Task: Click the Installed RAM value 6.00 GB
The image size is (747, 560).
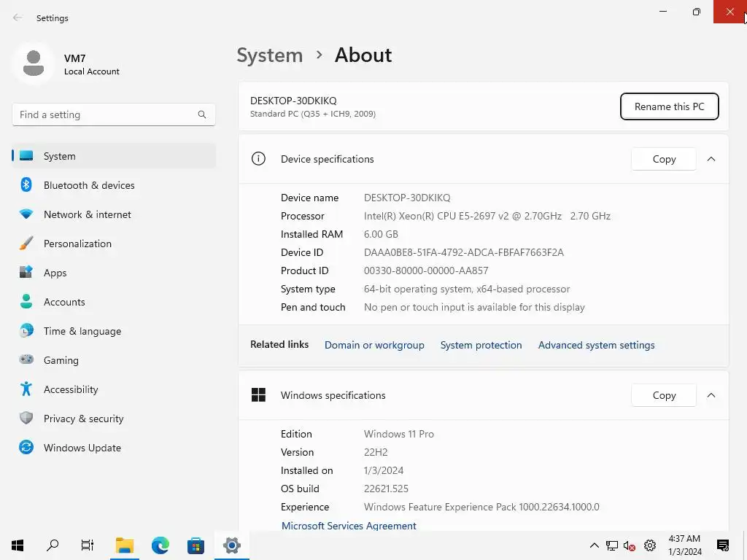Action: tap(381, 234)
